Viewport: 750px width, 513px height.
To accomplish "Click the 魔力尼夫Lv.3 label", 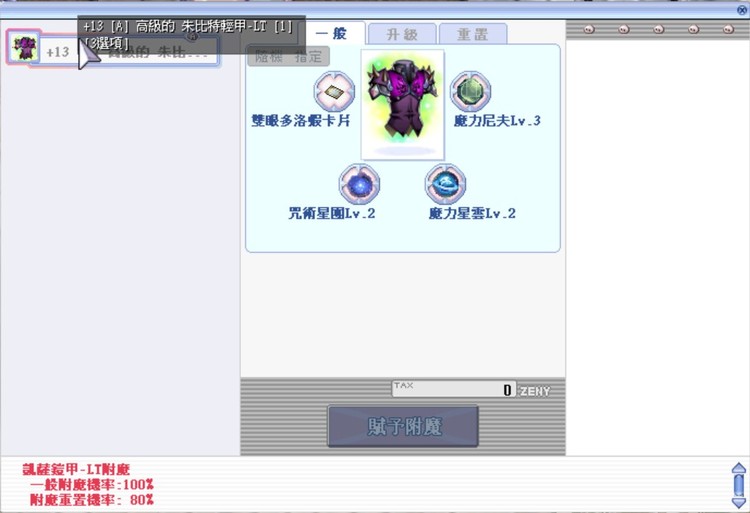I will (497, 120).
